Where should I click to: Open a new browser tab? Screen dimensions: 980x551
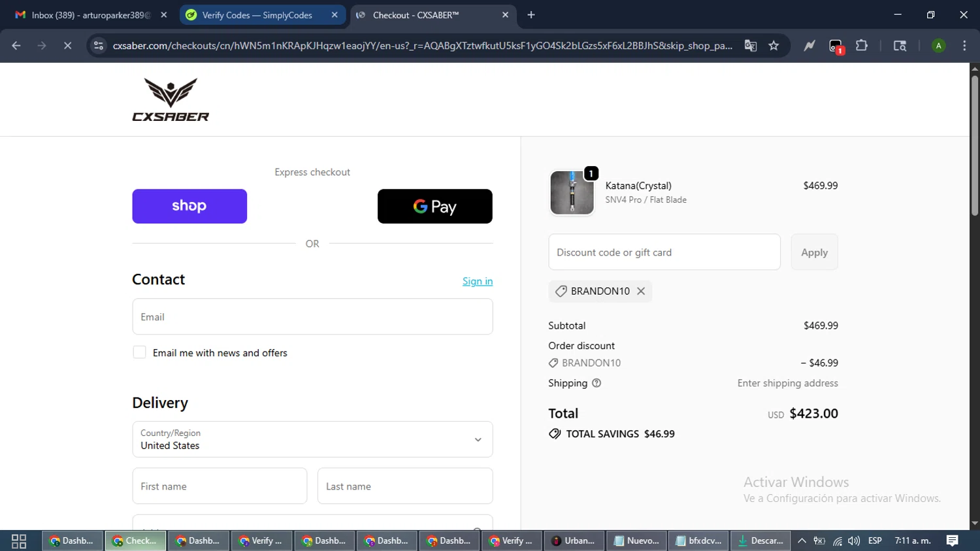[531, 15]
